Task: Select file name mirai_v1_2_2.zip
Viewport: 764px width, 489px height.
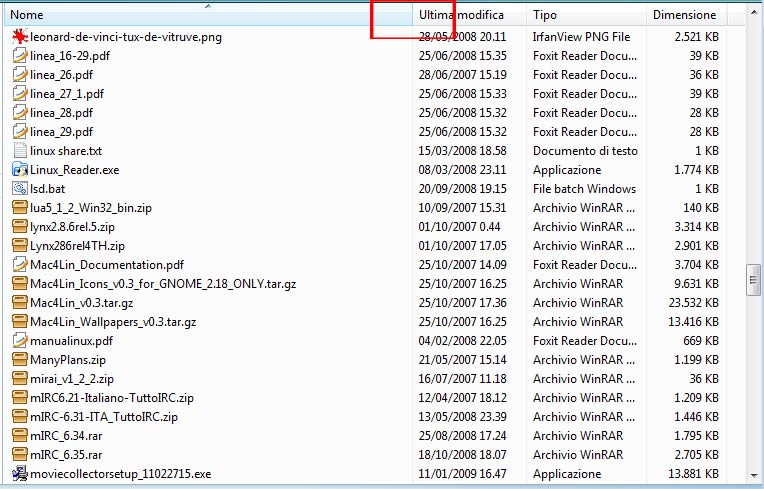Action: click(72, 379)
